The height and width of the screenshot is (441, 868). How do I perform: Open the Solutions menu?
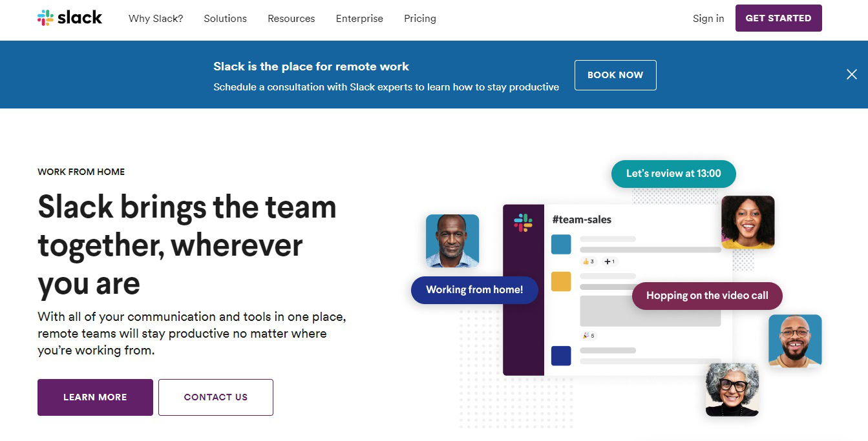[226, 19]
